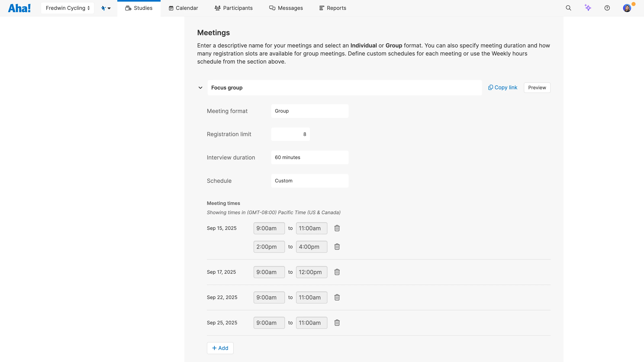Go to the Participants tab
This screenshot has width=644, height=362.
point(233,8)
